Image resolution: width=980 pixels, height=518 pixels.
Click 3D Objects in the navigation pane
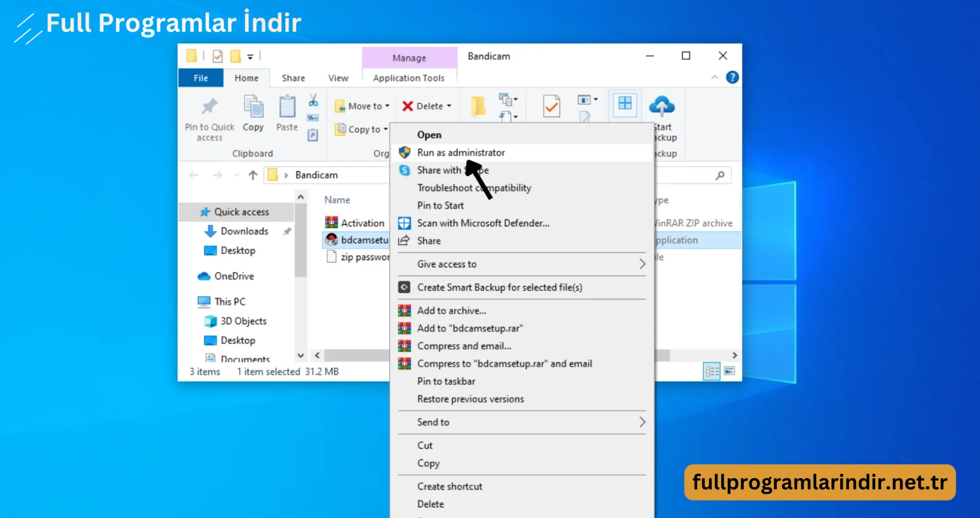tap(235, 321)
